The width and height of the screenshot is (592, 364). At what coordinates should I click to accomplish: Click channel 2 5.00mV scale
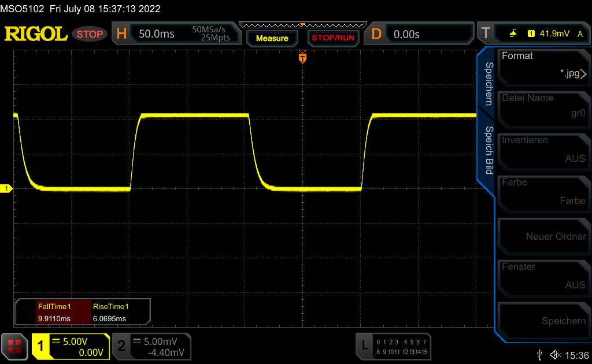161,341
